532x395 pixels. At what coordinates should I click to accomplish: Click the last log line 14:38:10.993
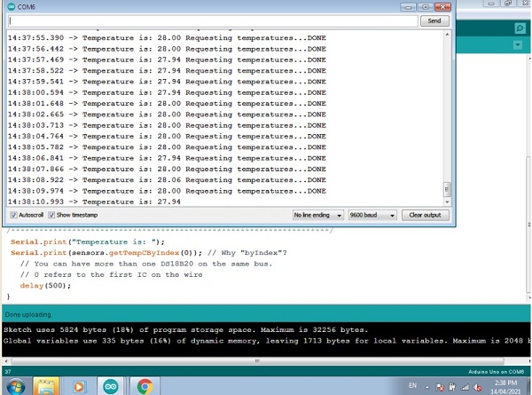coord(94,201)
